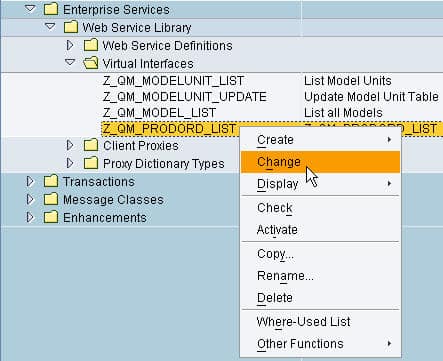
Task: Select the Client Proxies label
Action: click(141, 146)
